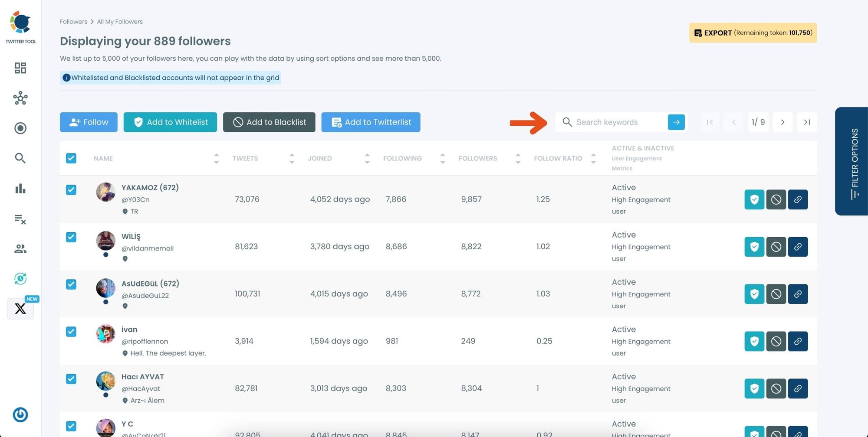Click the @AsudeGuL22 handle
The image size is (868, 437).
145,296
